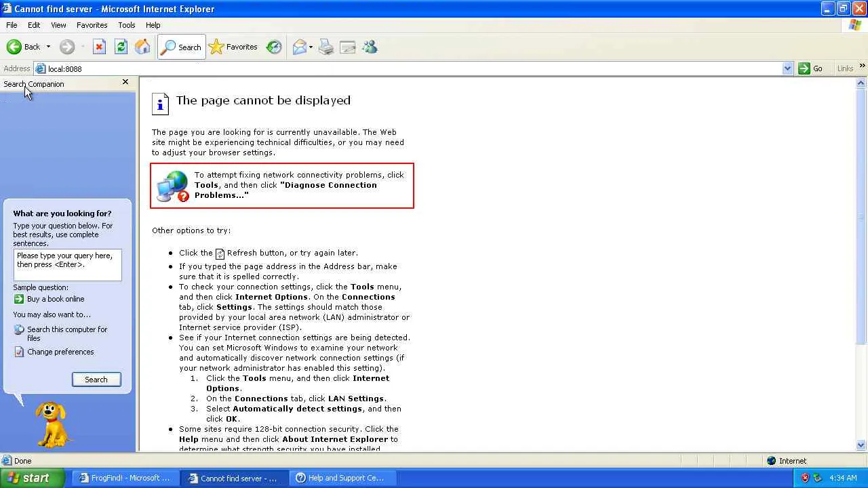Screen dimensions: 868x488
Task: Click the search query text box
Action: coord(68,265)
